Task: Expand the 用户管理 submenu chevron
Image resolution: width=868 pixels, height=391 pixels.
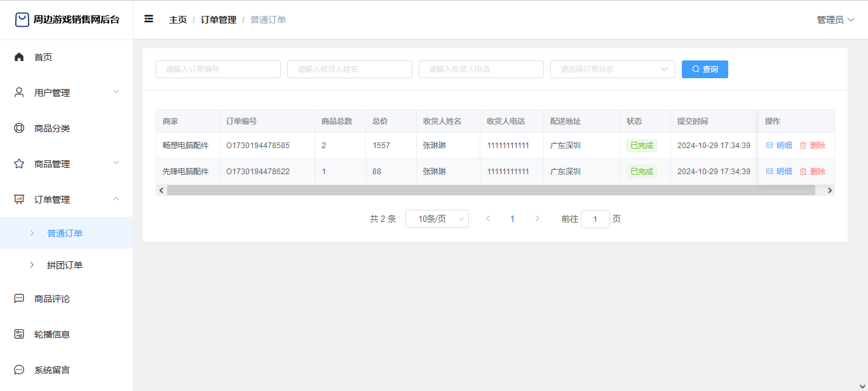Action: coord(116,92)
